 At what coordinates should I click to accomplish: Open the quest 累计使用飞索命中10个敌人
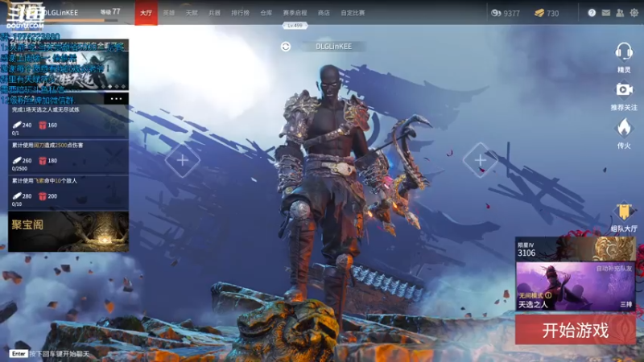click(68, 192)
